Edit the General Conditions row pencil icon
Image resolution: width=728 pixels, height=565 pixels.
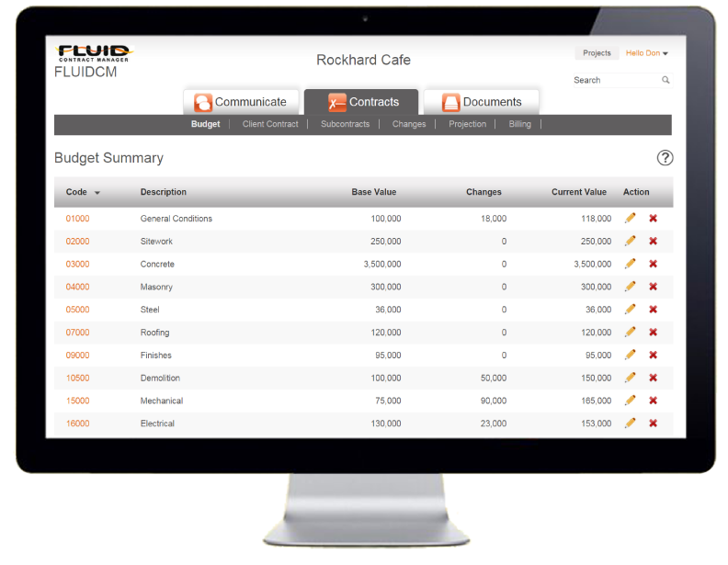click(630, 218)
